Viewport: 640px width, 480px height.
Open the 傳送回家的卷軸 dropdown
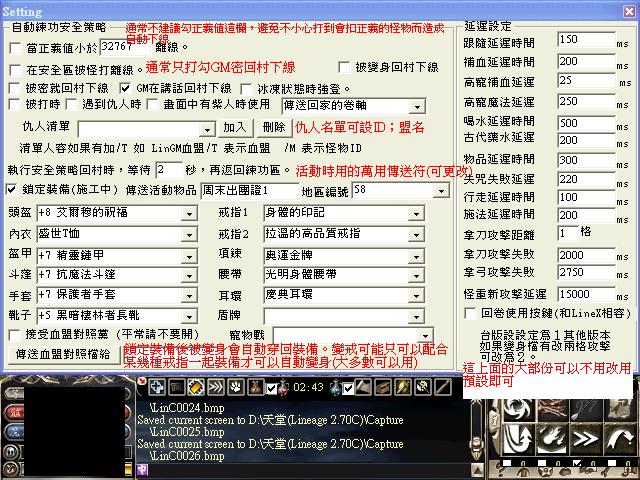click(417, 107)
